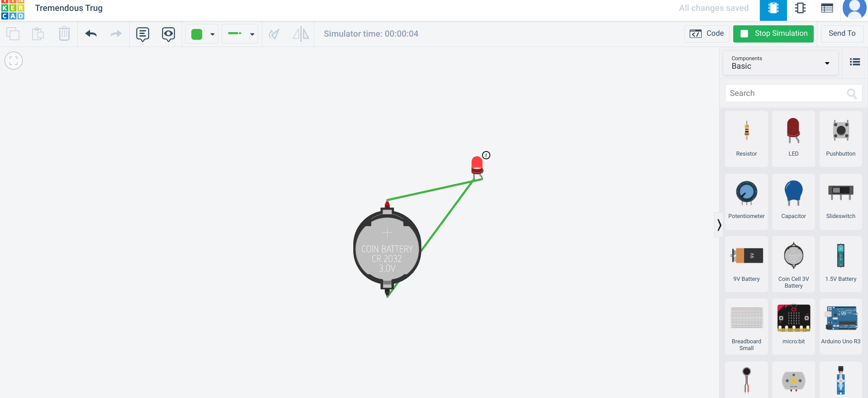Select the Arduino Uno R3 component
The height and width of the screenshot is (398, 868).
click(840, 327)
